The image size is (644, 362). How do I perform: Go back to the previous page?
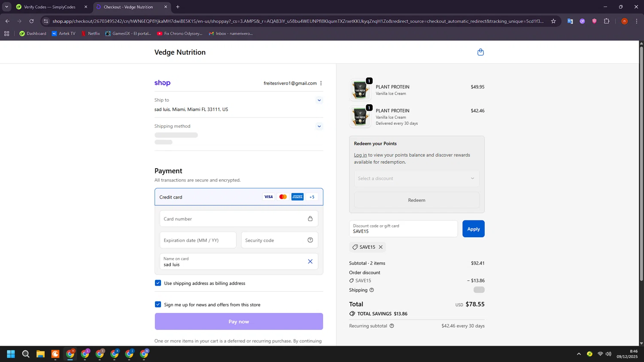[7, 21]
